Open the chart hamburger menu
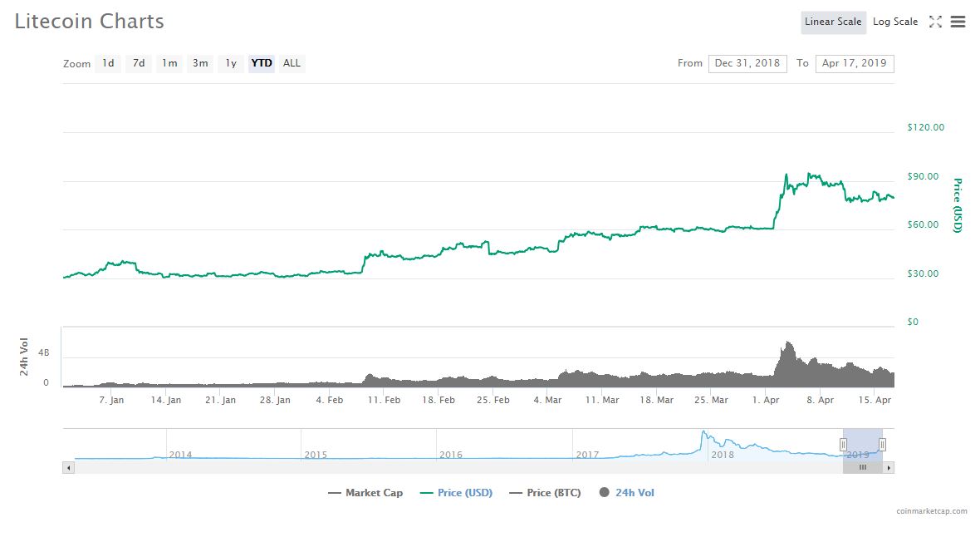Viewport: 980px width, 537px height. click(x=958, y=22)
